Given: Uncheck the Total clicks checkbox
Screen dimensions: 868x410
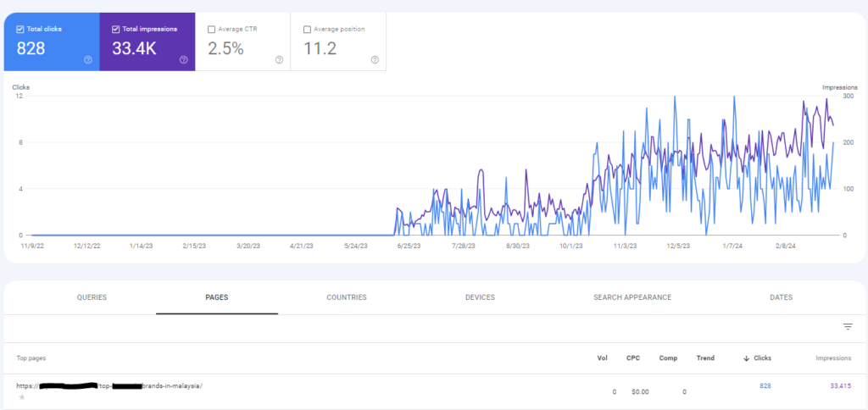Looking at the screenshot, I should (x=20, y=29).
